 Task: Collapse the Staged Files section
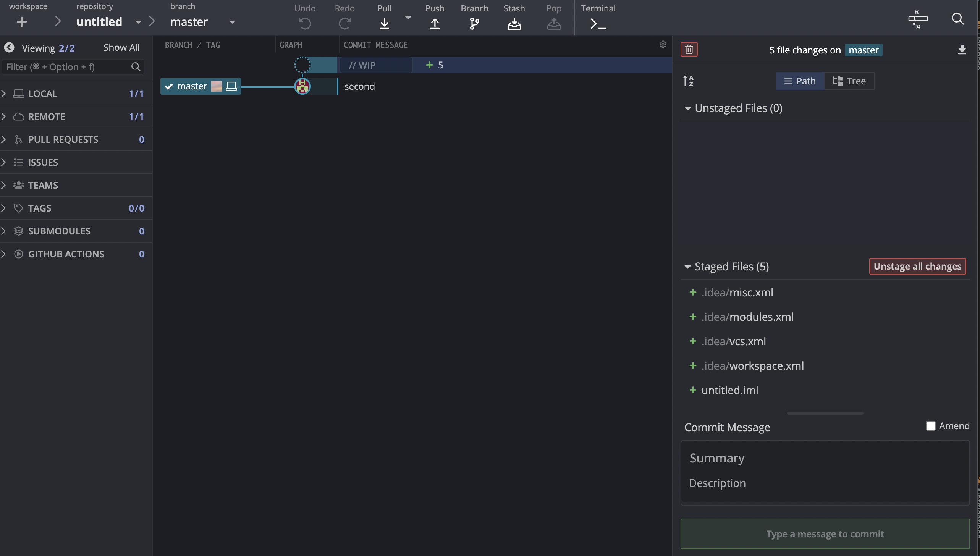click(x=688, y=267)
